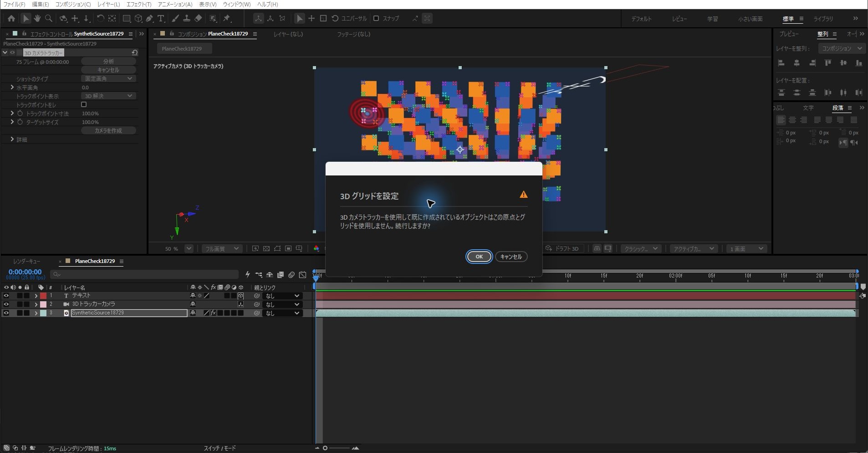Expand the 詳細 section in Effect Controls
Image resolution: width=868 pixels, height=453 pixels.
click(12, 139)
